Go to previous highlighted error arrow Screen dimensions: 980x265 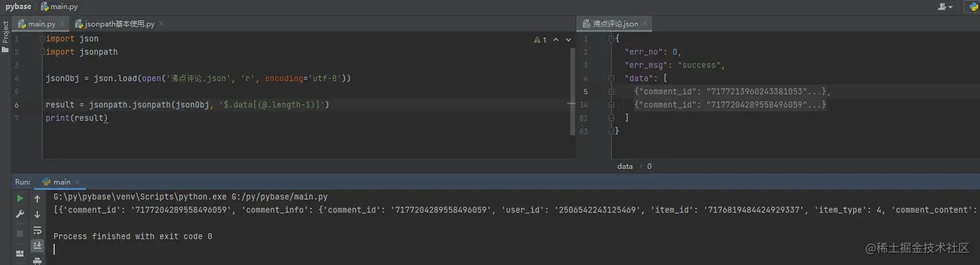556,40
